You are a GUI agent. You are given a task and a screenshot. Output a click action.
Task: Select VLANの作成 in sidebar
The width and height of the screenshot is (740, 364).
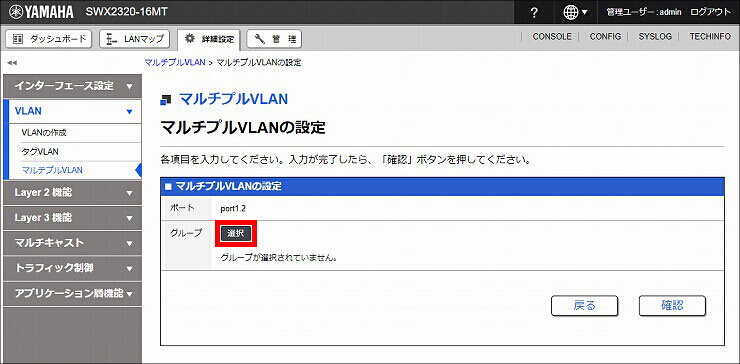point(44,133)
